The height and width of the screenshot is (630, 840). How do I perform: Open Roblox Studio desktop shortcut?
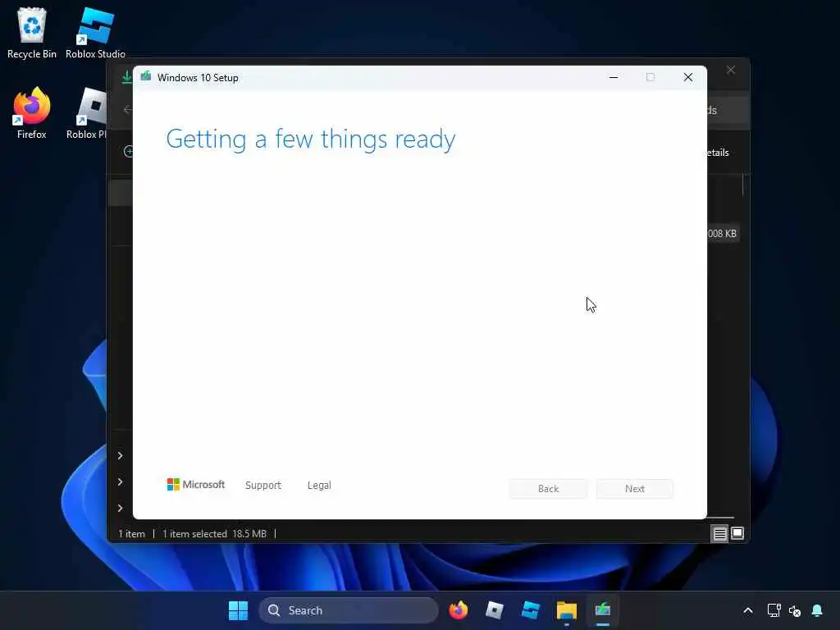click(x=95, y=32)
